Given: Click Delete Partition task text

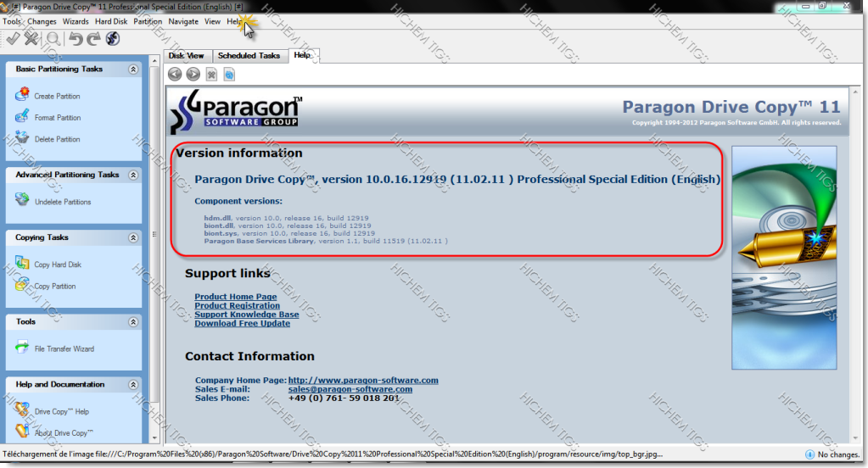Looking at the screenshot, I should click(58, 139).
